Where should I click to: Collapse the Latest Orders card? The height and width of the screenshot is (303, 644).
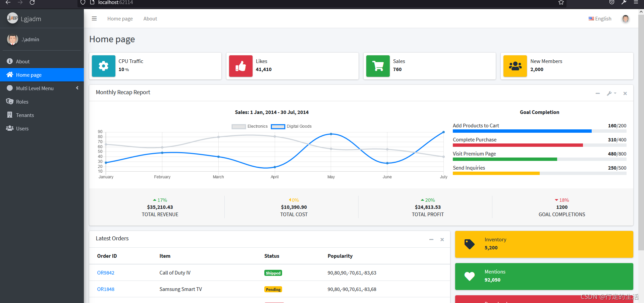point(431,239)
